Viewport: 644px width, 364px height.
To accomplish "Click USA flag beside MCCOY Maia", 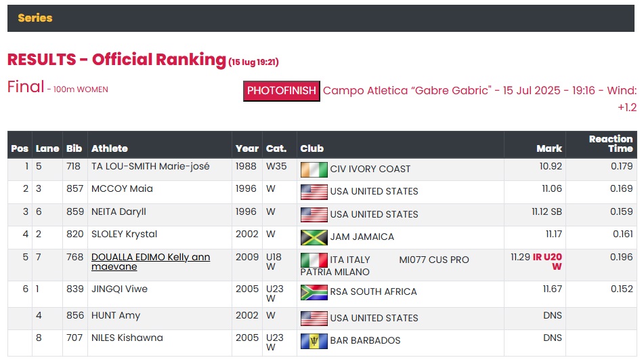I will (314, 192).
